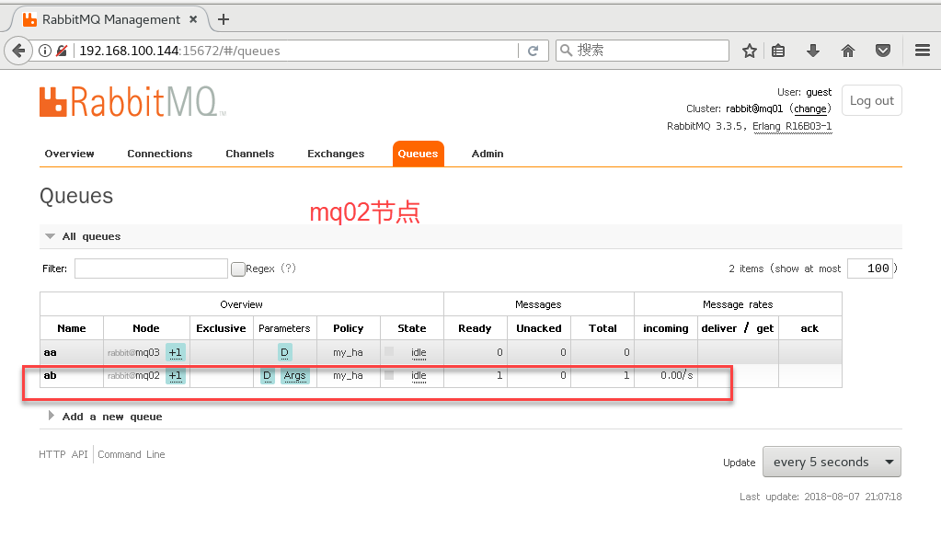Open browser hamburger menu
Viewport: 941px width, 560px height.
tap(923, 51)
